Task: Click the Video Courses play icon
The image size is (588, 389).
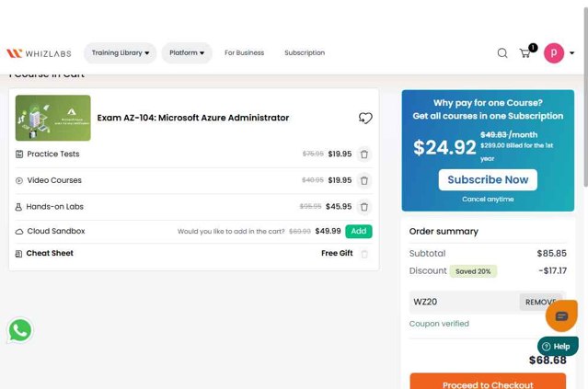Action: (19, 180)
